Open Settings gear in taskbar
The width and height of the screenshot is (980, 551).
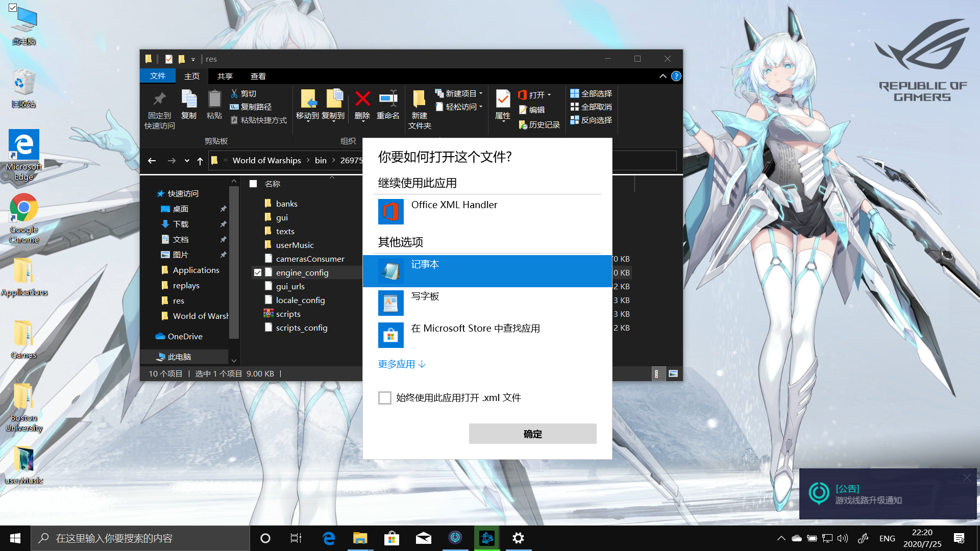[x=518, y=538]
